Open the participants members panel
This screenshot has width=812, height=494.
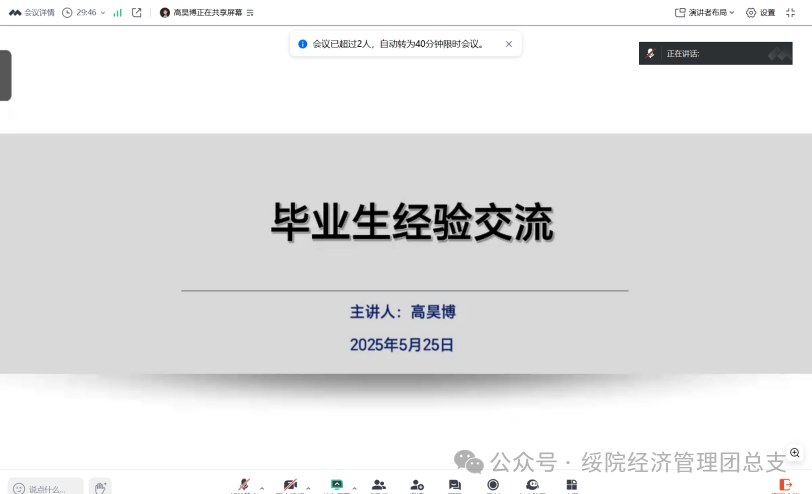(379, 485)
